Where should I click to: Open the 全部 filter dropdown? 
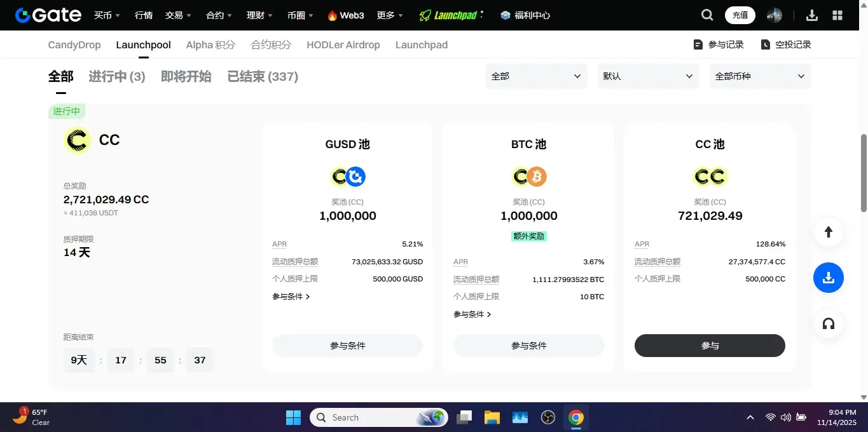point(536,76)
